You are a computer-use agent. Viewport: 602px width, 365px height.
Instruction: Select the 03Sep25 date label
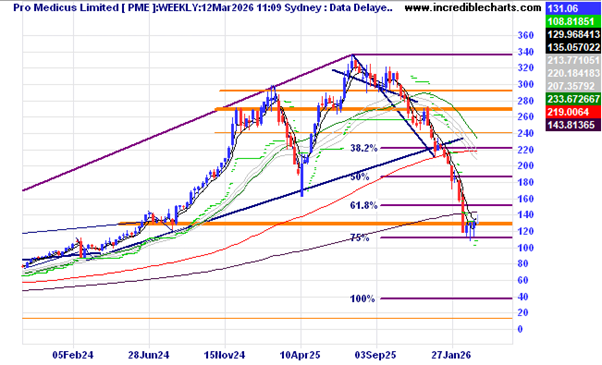pyautogui.click(x=375, y=355)
